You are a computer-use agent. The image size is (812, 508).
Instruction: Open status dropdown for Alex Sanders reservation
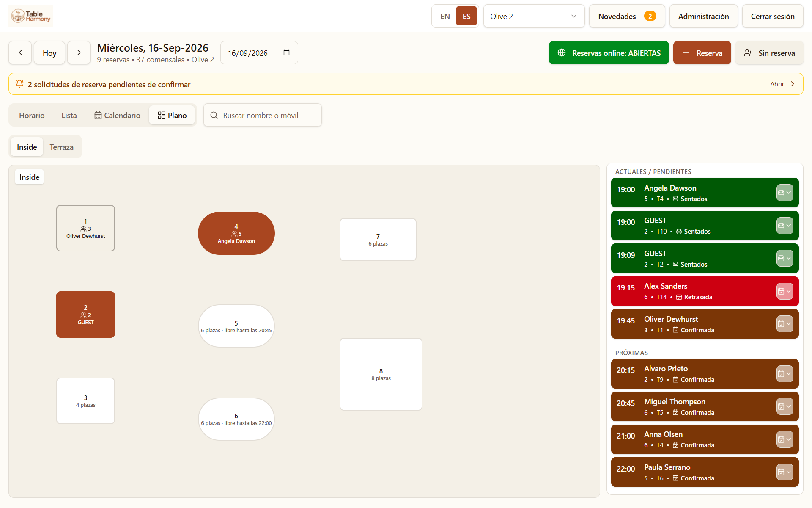[x=785, y=291]
